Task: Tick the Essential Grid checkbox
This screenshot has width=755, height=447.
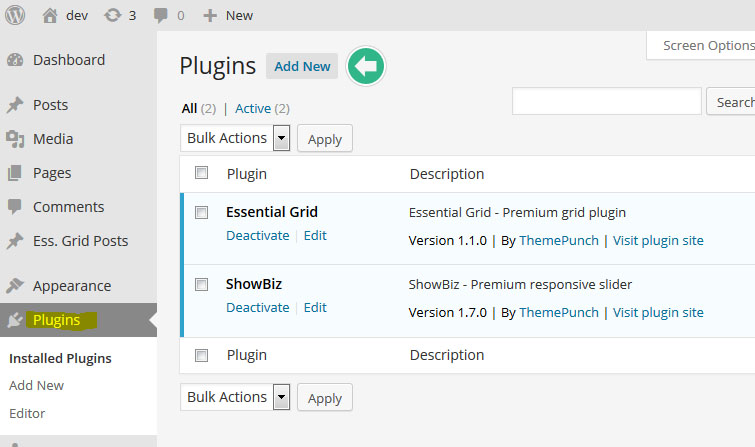Action: click(202, 212)
